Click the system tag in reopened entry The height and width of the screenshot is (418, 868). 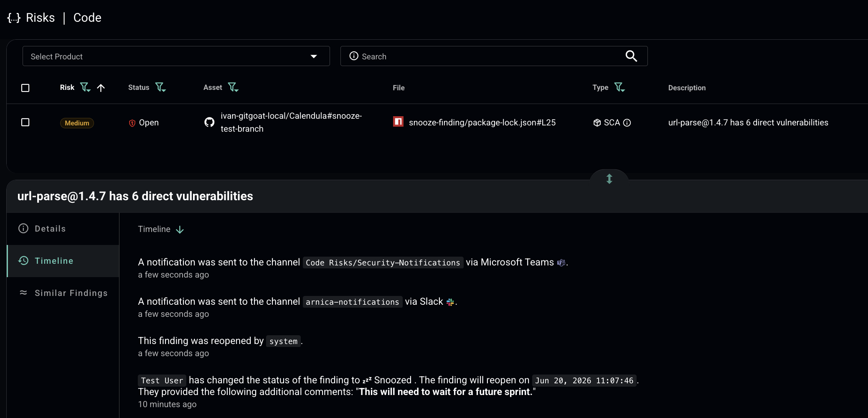pos(283,341)
